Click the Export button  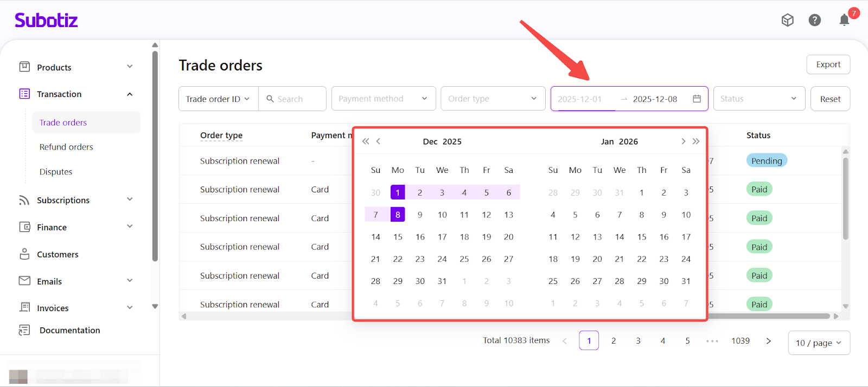[828, 64]
